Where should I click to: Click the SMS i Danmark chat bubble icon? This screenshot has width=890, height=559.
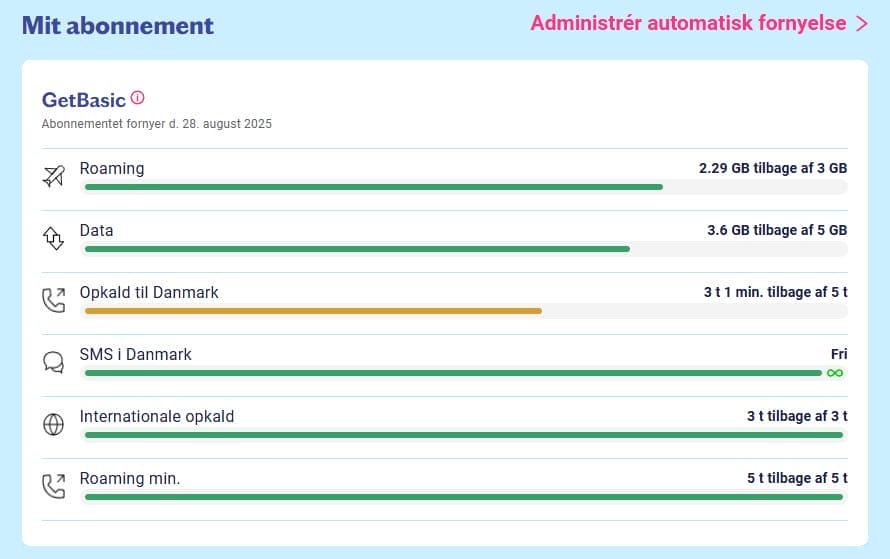click(x=53, y=362)
